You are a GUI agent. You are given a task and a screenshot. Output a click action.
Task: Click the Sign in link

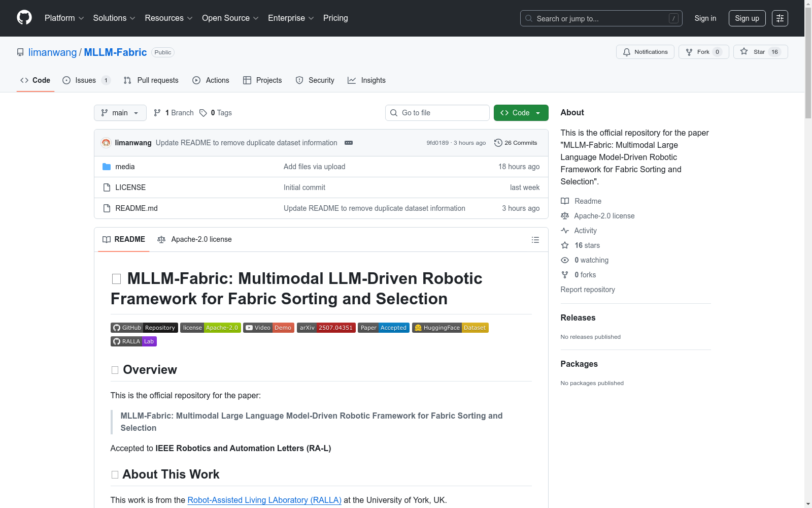click(705, 18)
